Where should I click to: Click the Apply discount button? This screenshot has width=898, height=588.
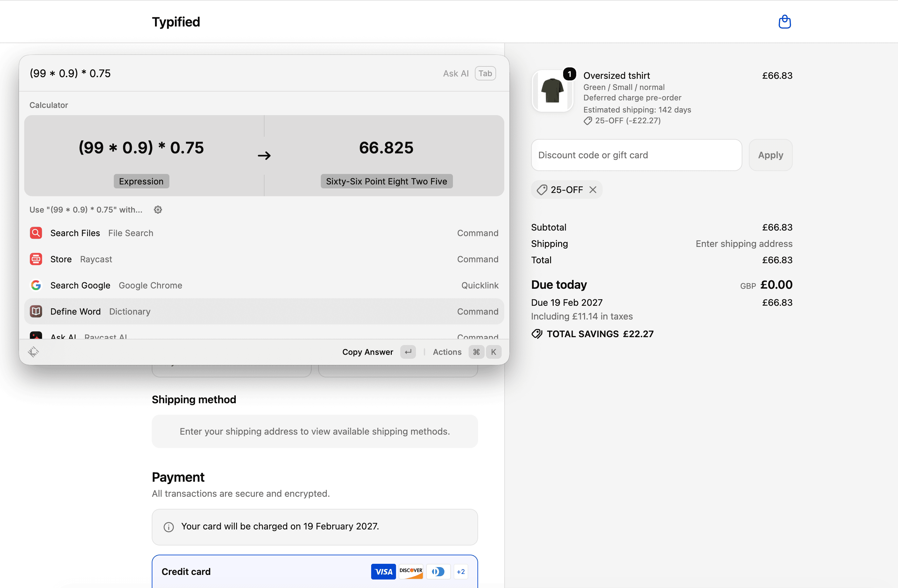770,155
